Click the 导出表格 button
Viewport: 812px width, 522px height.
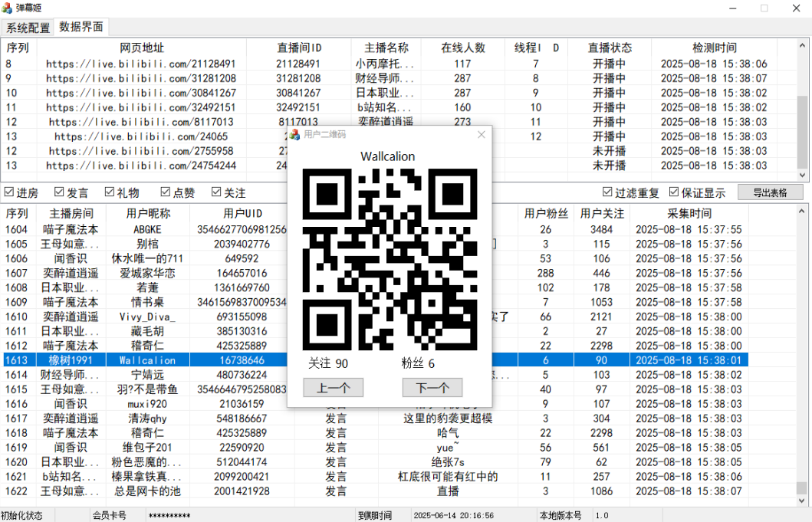[770, 192]
